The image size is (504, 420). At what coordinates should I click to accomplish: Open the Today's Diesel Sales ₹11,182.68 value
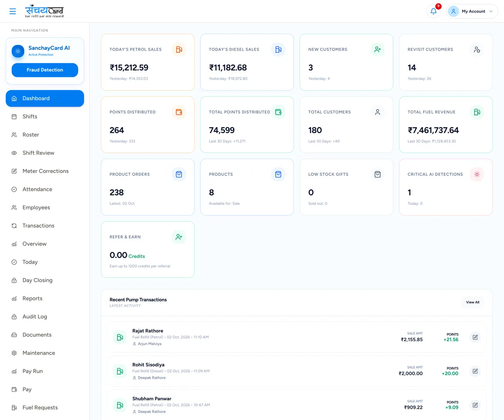[x=228, y=68]
